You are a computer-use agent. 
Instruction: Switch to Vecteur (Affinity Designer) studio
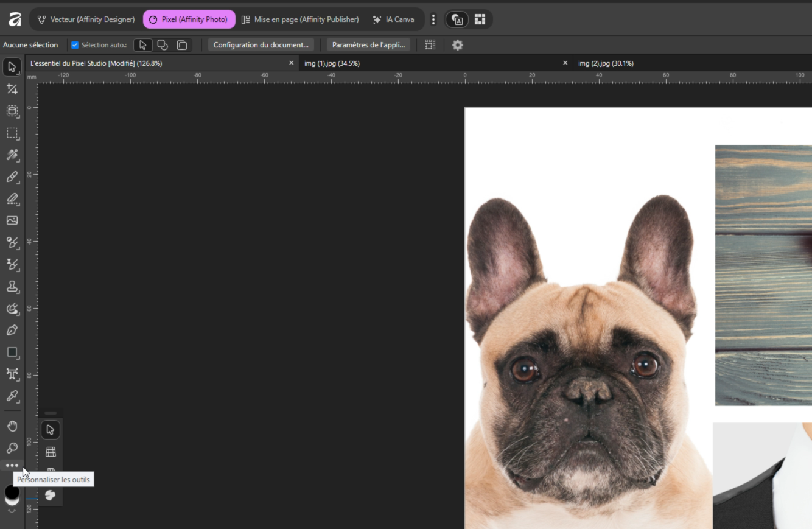coord(86,19)
